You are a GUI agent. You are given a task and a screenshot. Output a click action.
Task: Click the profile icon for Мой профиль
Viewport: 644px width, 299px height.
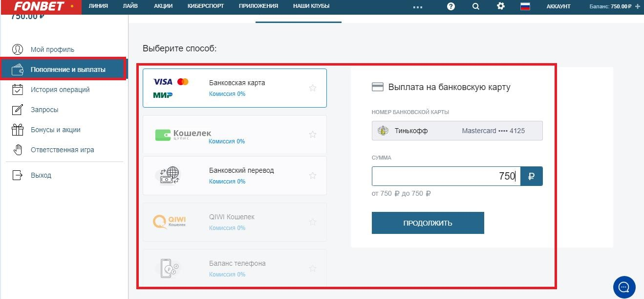coord(18,49)
